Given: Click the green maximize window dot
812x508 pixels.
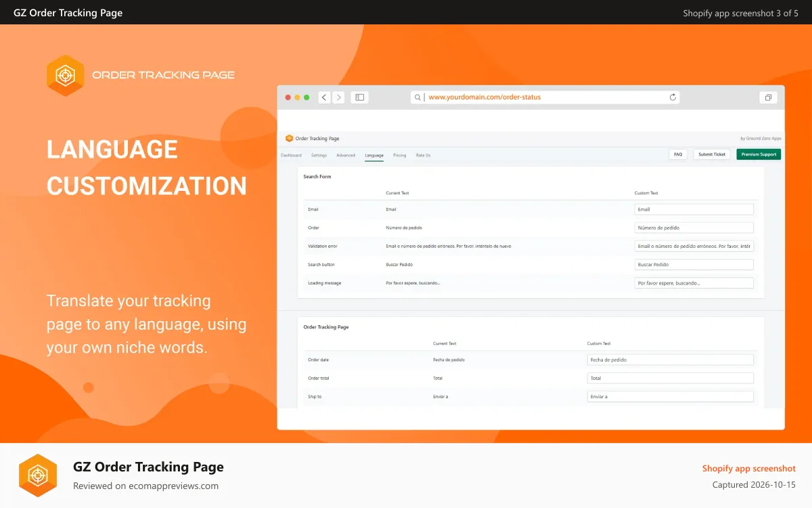Looking at the screenshot, I should coord(307,98).
